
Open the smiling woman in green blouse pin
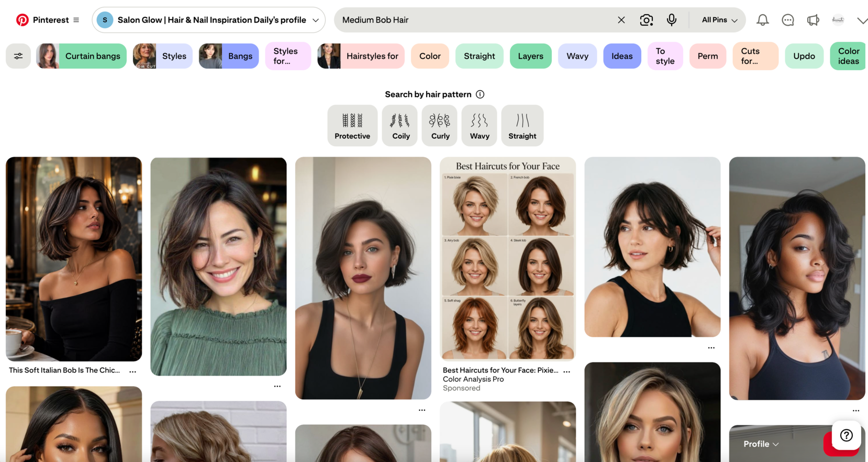tap(218, 266)
